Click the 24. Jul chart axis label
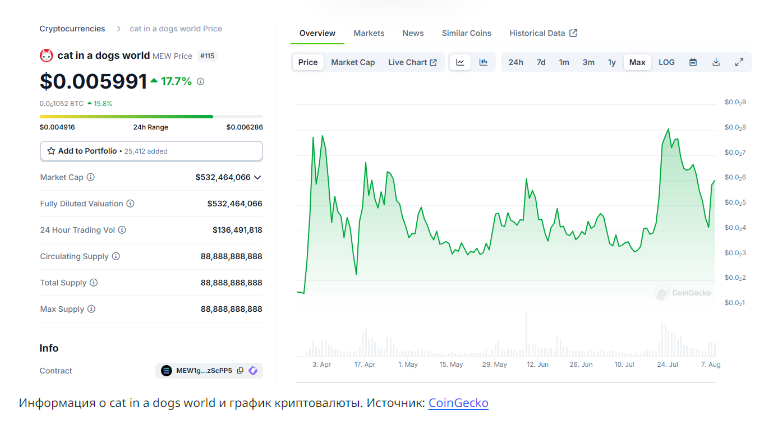Image resolution: width=758 pixels, height=422 pixels. pos(668,364)
